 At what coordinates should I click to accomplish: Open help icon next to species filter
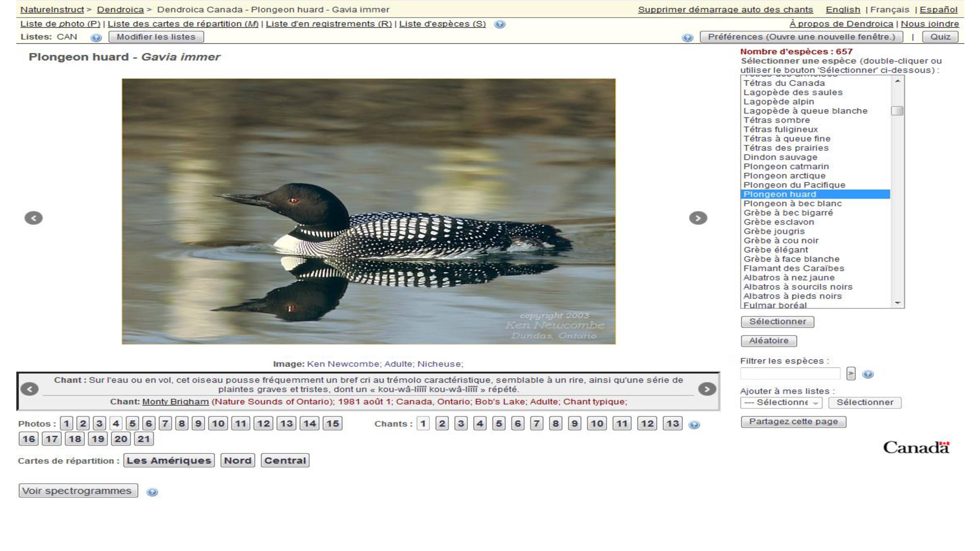click(x=868, y=374)
